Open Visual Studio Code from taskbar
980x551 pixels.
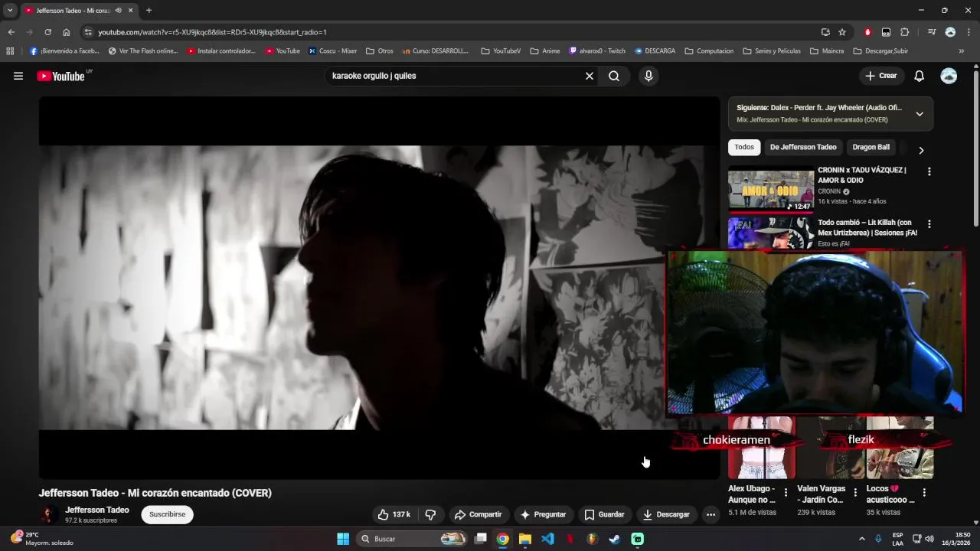click(547, 539)
